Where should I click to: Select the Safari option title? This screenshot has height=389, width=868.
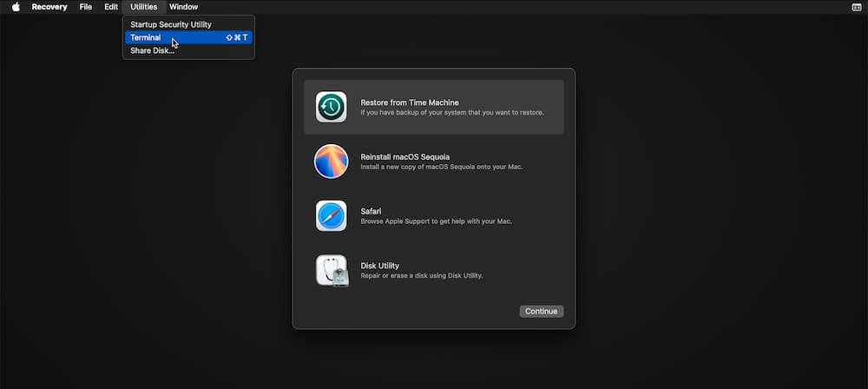[371, 211]
